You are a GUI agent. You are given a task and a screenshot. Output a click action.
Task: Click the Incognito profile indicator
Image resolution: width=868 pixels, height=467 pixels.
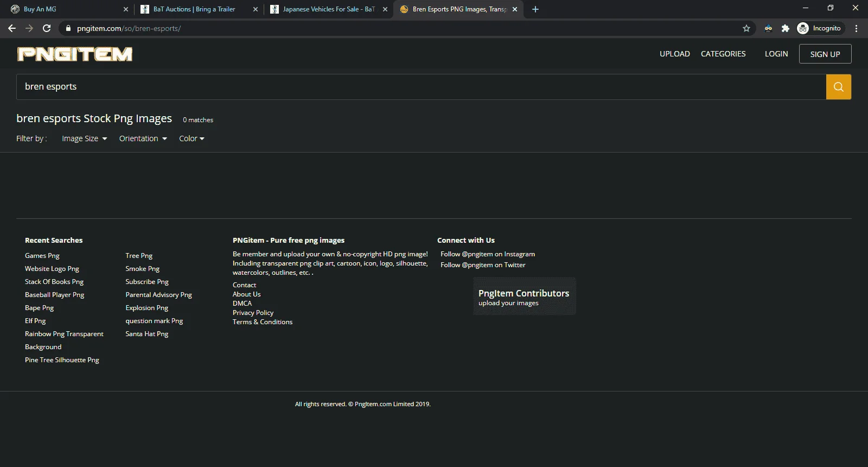820,28
